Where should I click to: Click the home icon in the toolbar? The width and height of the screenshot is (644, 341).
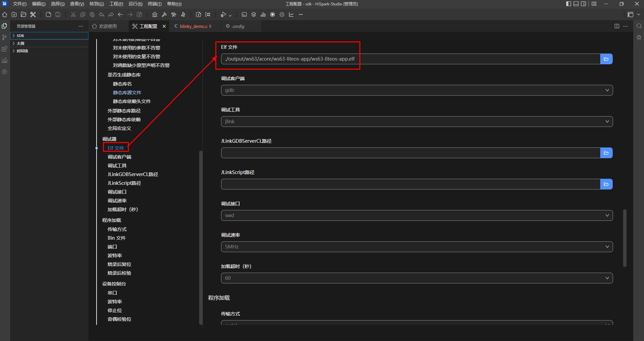coord(5,14)
